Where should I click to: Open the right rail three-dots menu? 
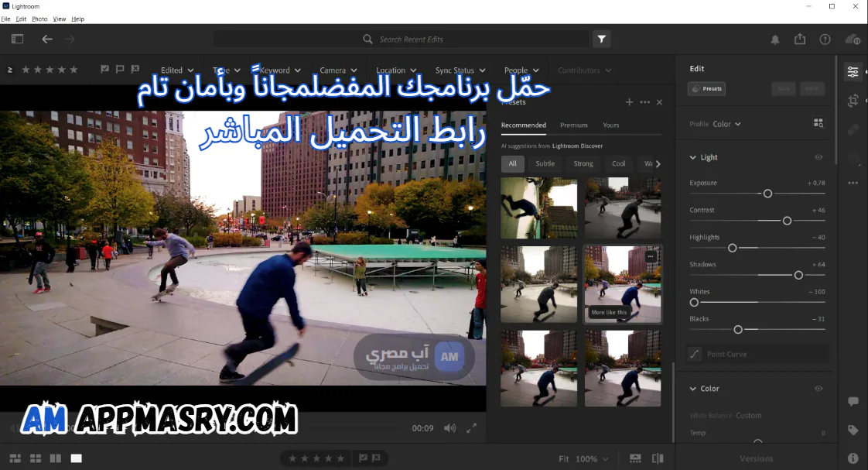[x=853, y=183]
